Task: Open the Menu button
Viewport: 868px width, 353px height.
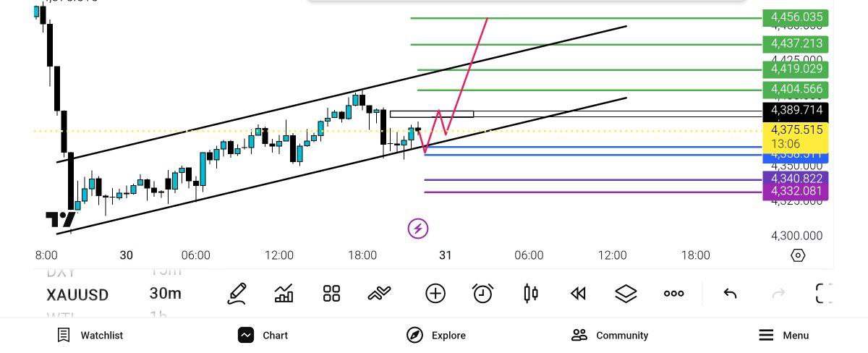Action: pos(783,335)
